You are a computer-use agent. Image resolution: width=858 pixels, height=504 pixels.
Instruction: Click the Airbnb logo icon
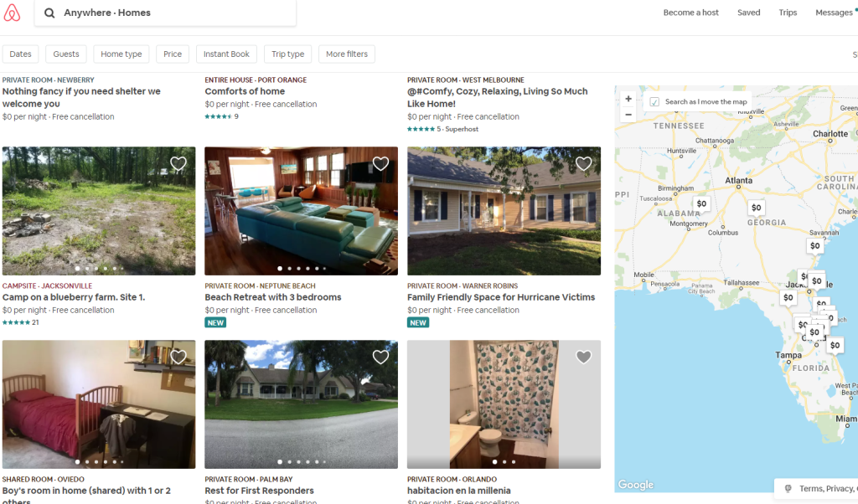pos(12,13)
